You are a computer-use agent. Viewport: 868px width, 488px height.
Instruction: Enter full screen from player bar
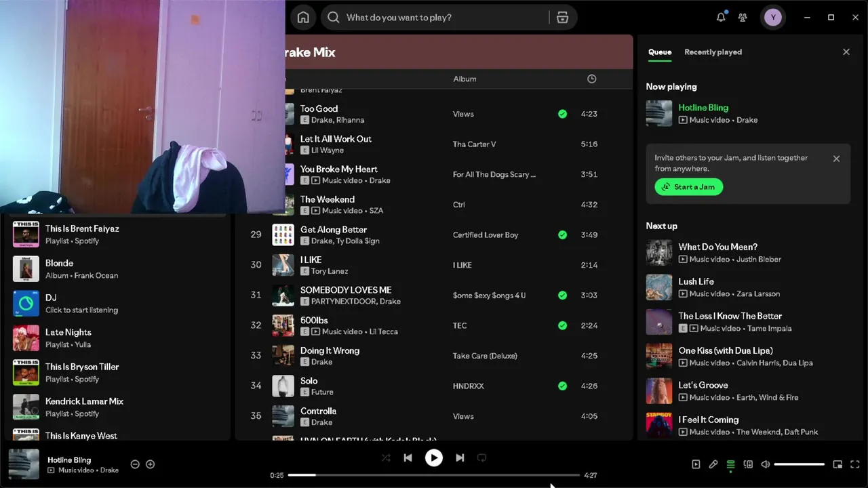coord(854,464)
